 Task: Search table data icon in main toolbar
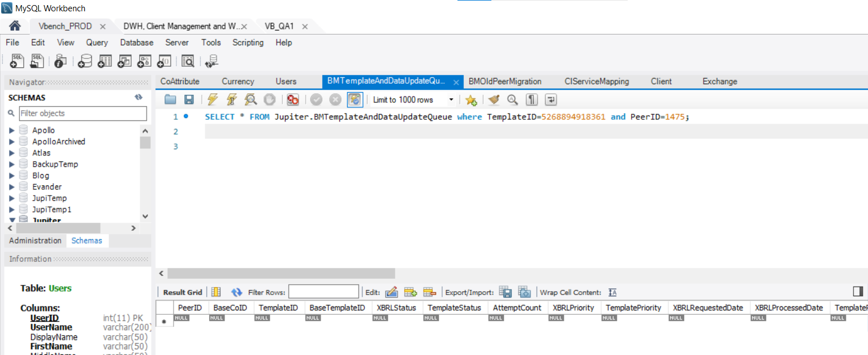tap(188, 61)
